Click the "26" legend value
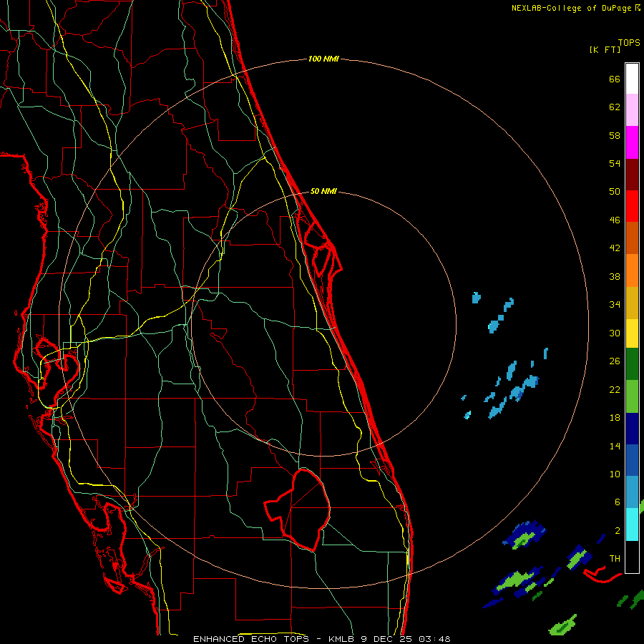The image size is (644, 644). pos(615,361)
